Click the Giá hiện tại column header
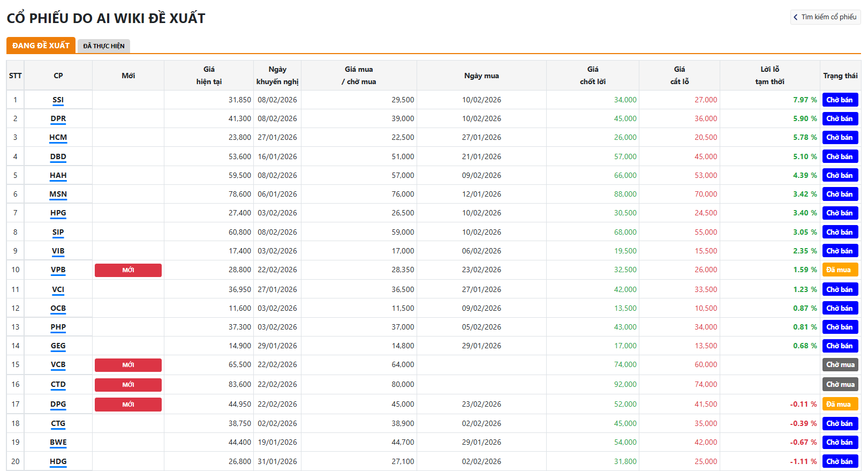 click(x=209, y=76)
